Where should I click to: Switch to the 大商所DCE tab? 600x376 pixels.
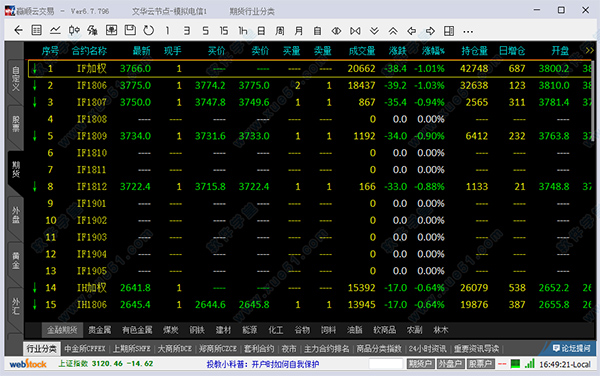(x=174, y=349)
